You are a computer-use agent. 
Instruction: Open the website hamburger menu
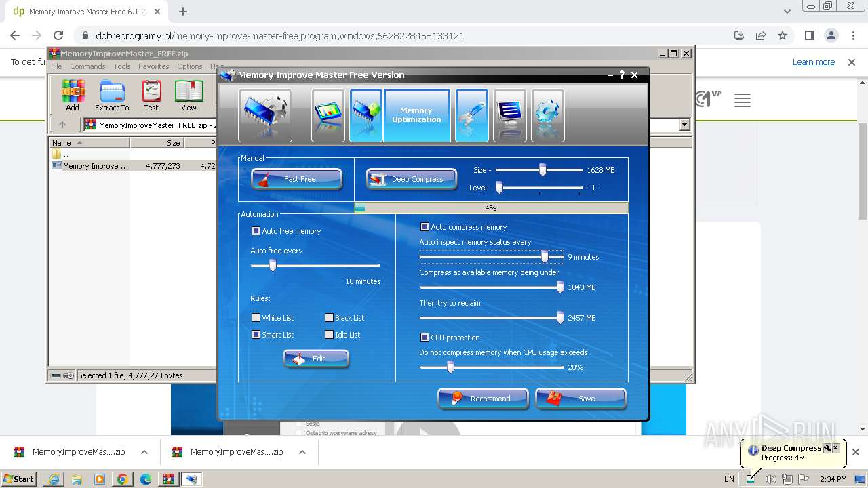[743, 101]
